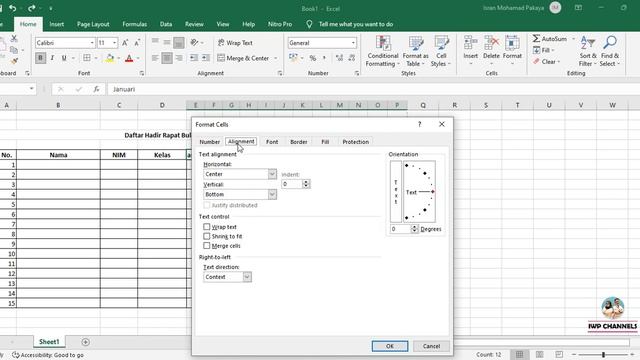The width and height of the screenshot is (640, 360).
Task: Switch to Number tab in Format Cells
Action: [x=209, y=142]
